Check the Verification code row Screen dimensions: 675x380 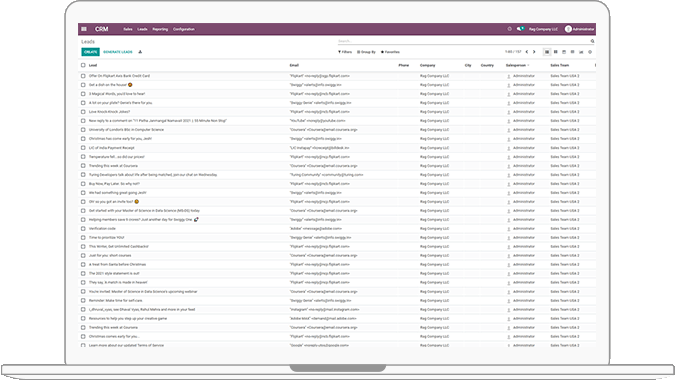(x=83, y=229)
